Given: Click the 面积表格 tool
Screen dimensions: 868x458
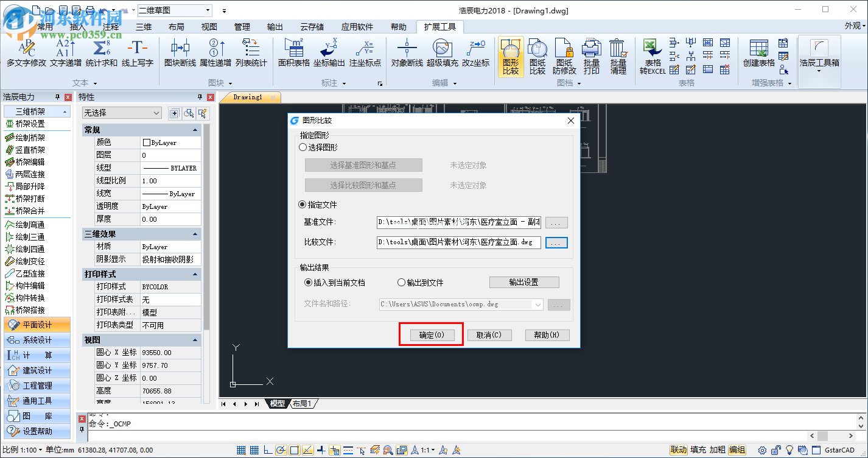Looking at the screenshot, I should (x=294, y=53).
